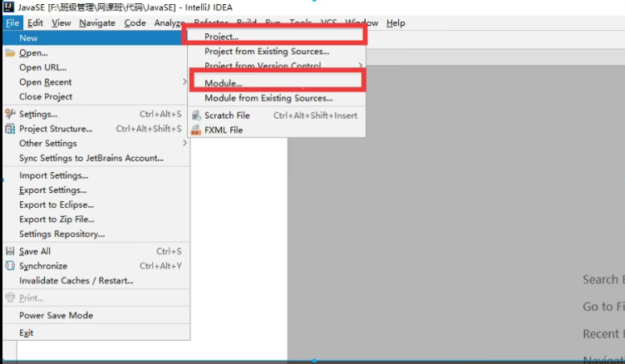The height and width of the screenshot is (364, 625).
Task: Select Project... in New submenu
Action: click(276, 37)
